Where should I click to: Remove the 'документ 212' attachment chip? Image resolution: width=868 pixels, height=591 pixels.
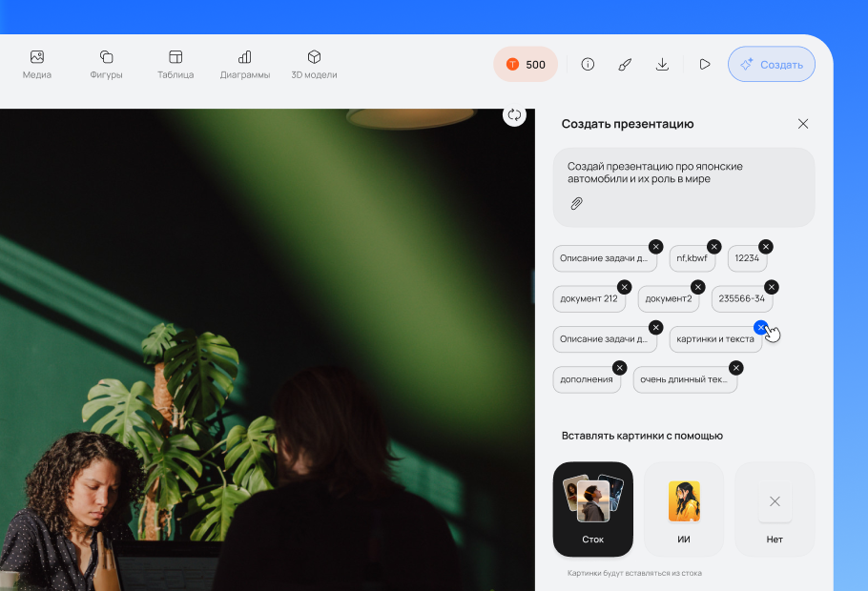tap(624, 287)
